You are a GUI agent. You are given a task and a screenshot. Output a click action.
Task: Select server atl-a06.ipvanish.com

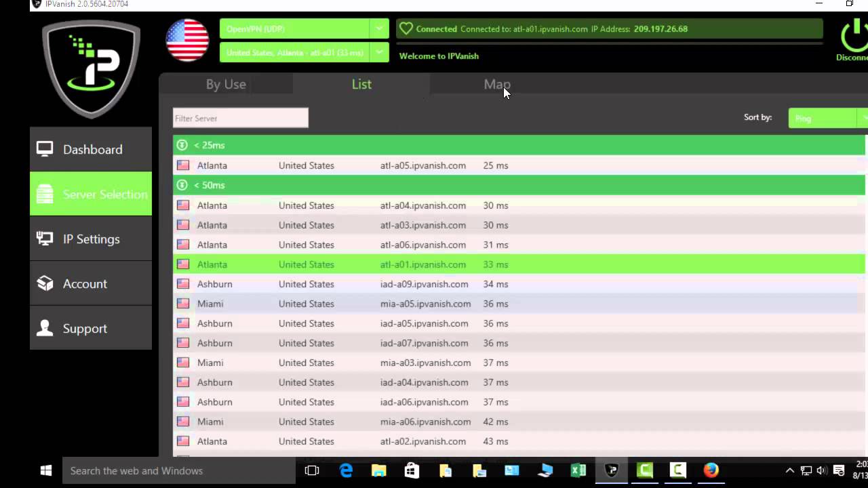(519, 245)
